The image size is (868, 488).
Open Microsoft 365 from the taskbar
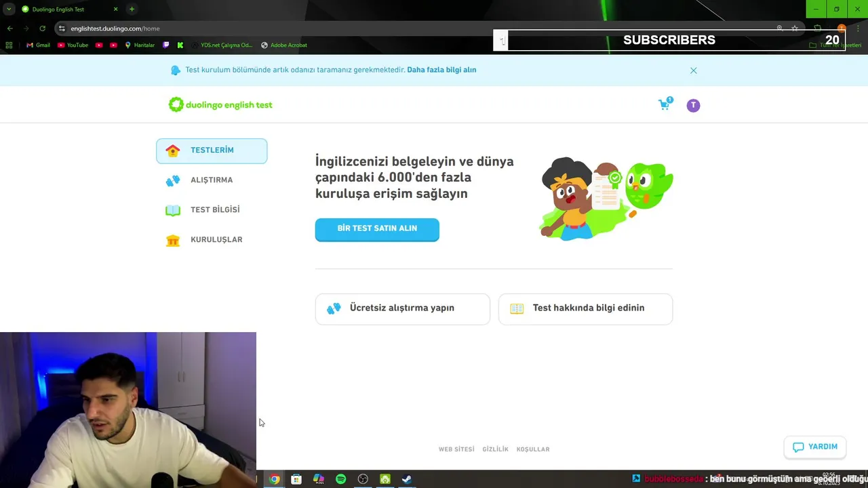(319, 479)
